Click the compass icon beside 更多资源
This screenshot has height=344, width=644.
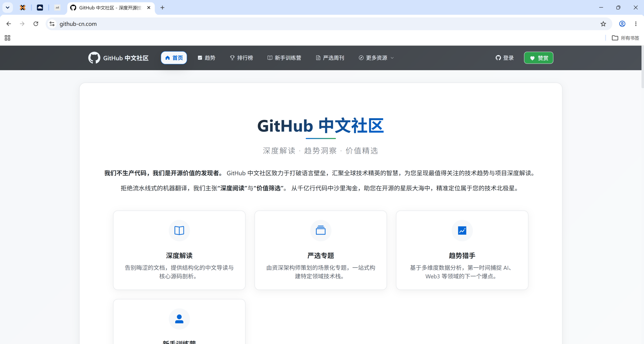tap(361, 58)
